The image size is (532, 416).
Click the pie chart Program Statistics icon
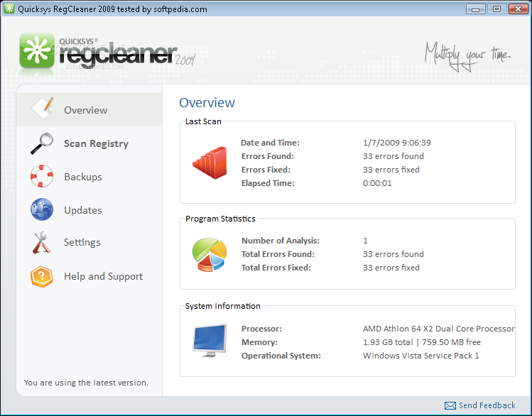(210, 254)
